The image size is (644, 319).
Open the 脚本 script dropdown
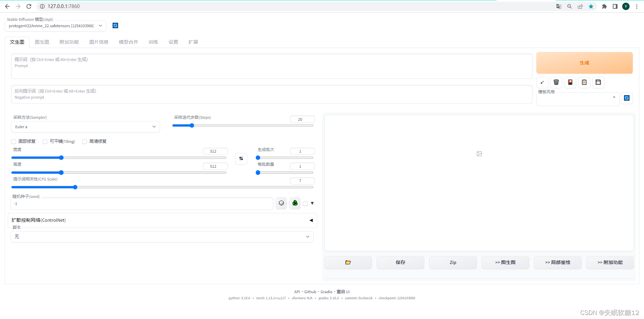[162, 237]
